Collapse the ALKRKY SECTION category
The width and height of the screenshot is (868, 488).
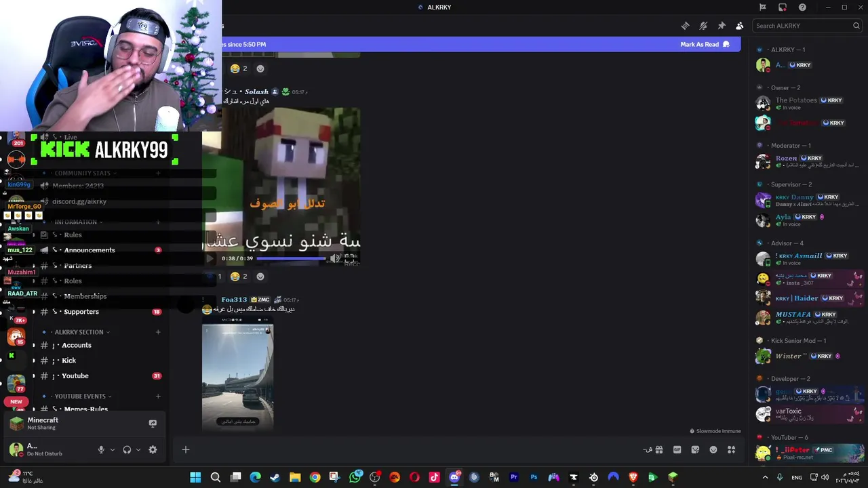[x=80, y=332]
